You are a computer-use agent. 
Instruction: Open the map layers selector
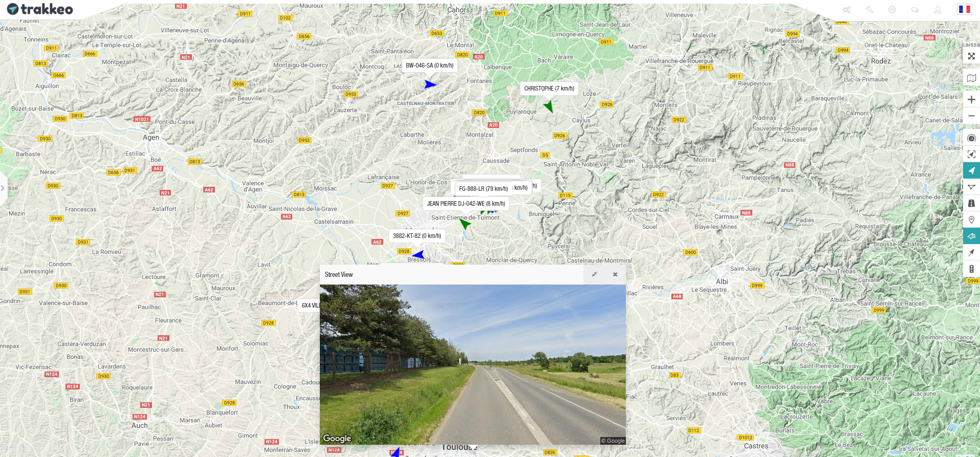(971, 78)
